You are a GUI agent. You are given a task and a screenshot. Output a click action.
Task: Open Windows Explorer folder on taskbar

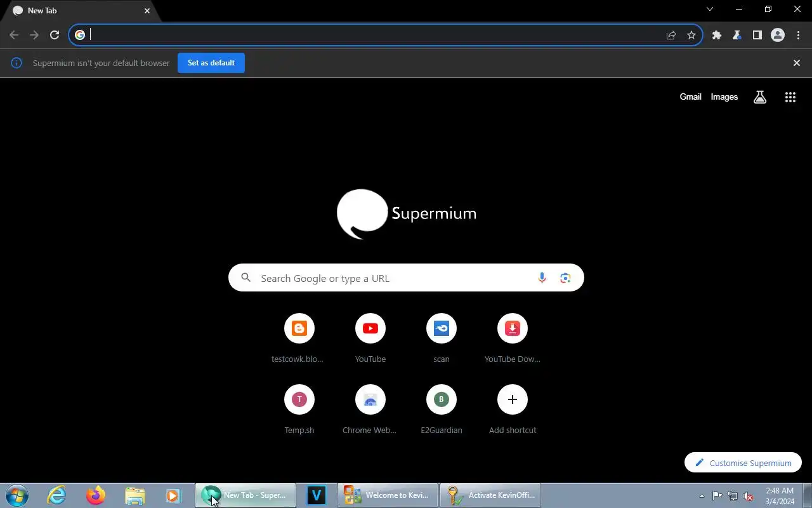(x=134, y=495)
